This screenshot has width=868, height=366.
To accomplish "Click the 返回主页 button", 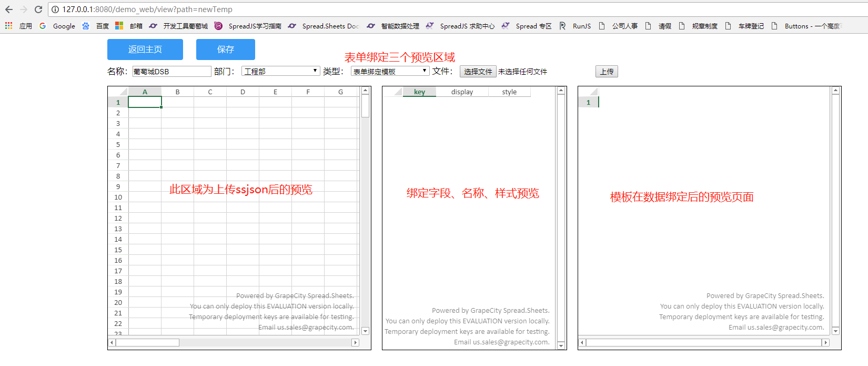I will [145, 50].
